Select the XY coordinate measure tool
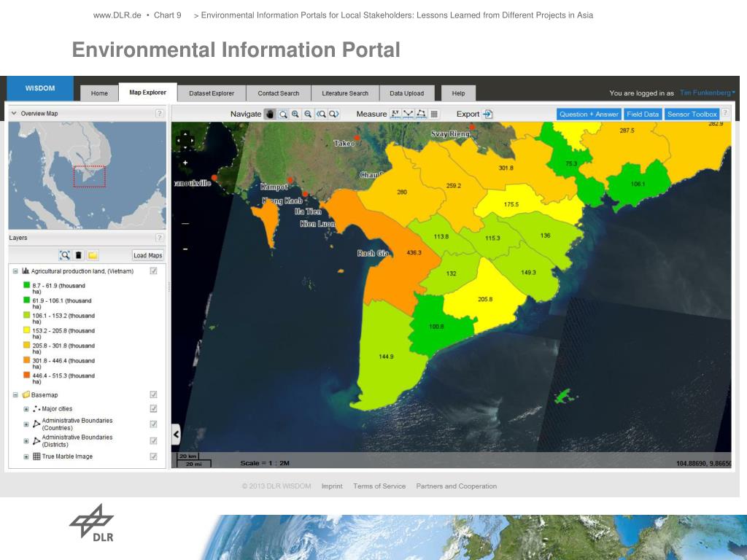This screenshot has width=747, height=560. pos(395,114)
